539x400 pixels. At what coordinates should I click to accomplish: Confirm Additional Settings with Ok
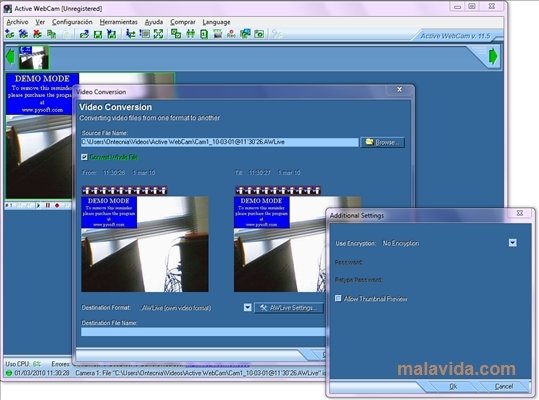453,387
